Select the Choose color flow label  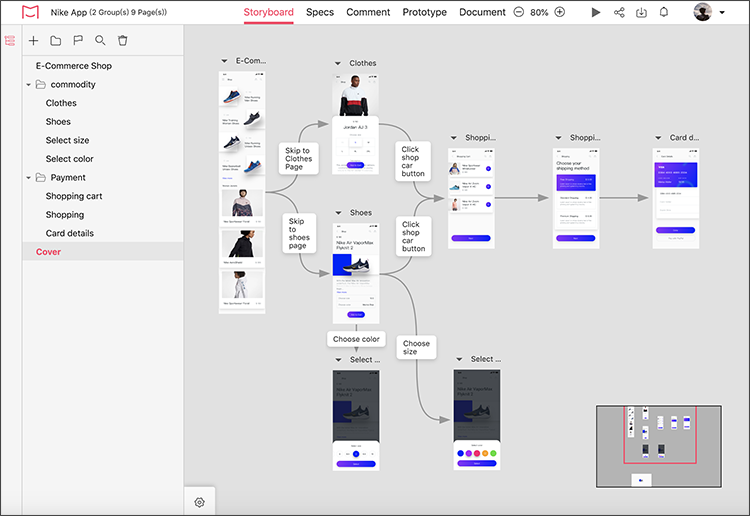click(x=356, y=339)
